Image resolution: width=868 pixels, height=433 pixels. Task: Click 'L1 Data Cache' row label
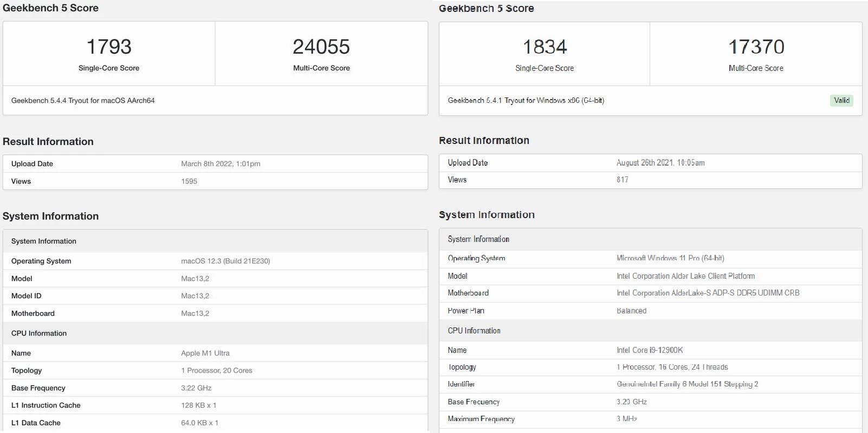[36, 423]
